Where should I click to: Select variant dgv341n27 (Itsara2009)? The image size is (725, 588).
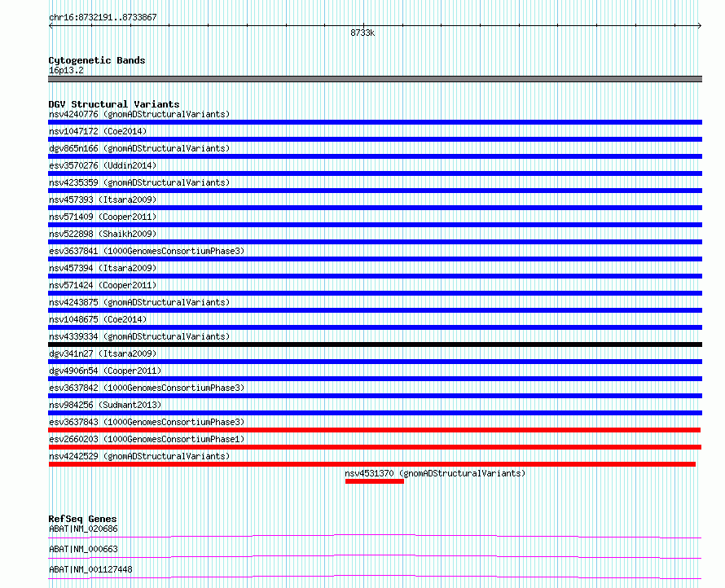tap(103, 353)
